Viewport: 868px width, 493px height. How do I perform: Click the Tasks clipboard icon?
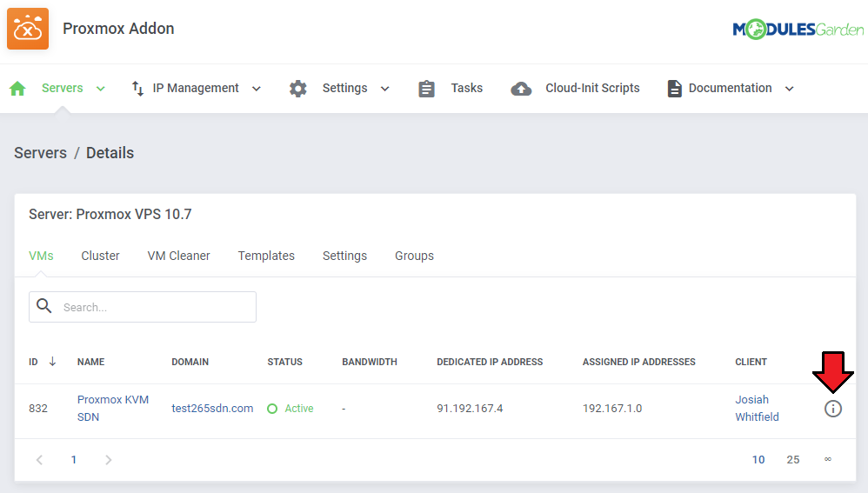pos(426,89)
